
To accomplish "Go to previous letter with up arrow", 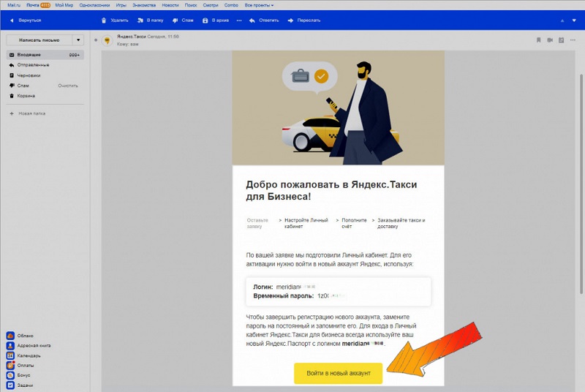I will pyautogui.click(x=562, y=20).
